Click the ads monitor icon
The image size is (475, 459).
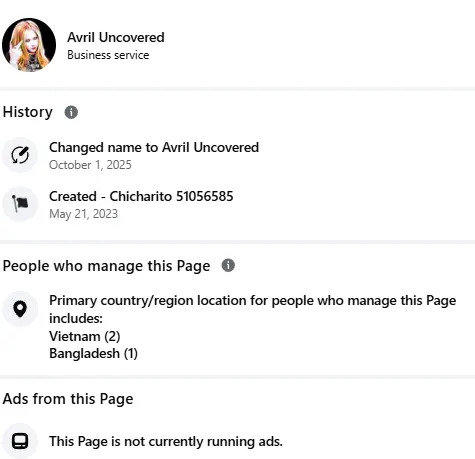(x=20, y=441)
